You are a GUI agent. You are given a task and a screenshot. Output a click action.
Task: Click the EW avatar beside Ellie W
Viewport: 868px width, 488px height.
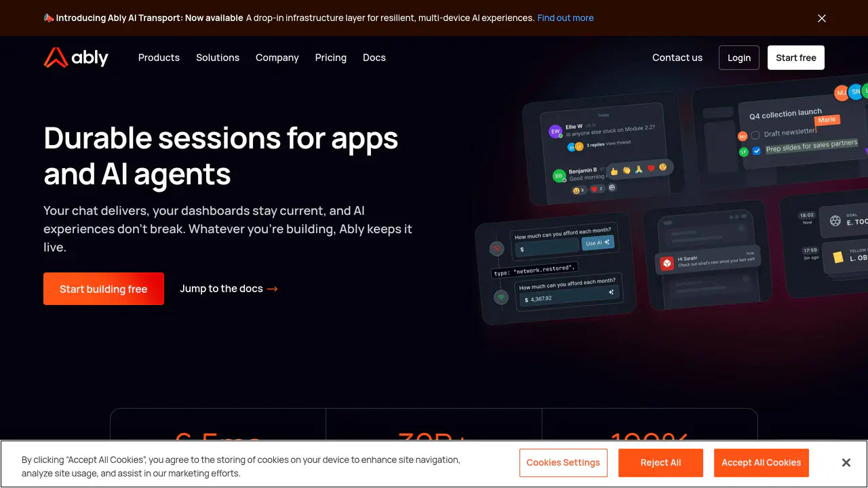(555, 131)
